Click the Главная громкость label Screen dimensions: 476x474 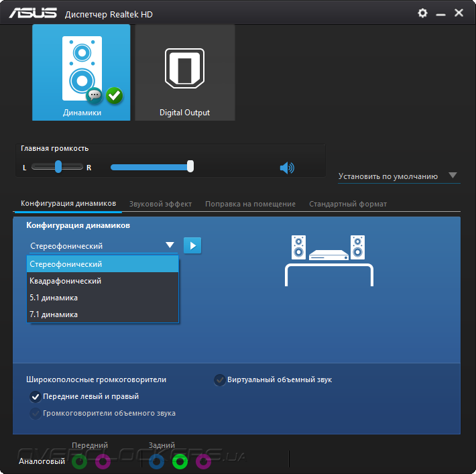(55, 148)
